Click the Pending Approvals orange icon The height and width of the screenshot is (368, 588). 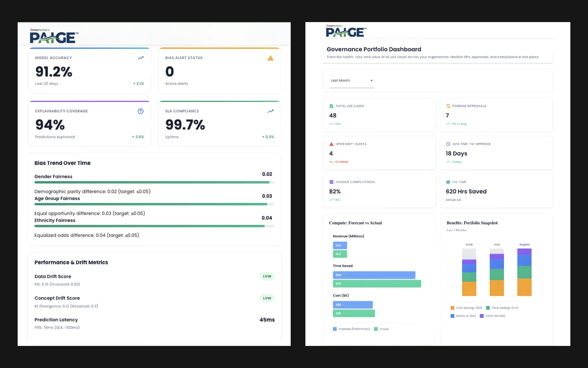tap(448, 106)
